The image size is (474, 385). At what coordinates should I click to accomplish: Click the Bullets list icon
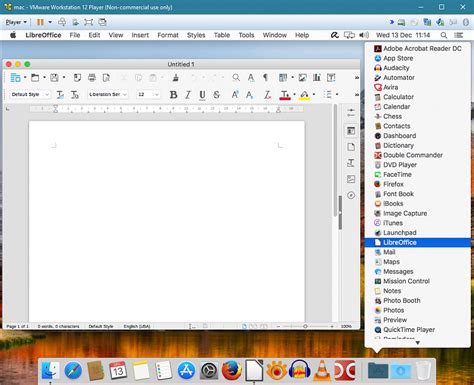(x=327, y=95)
